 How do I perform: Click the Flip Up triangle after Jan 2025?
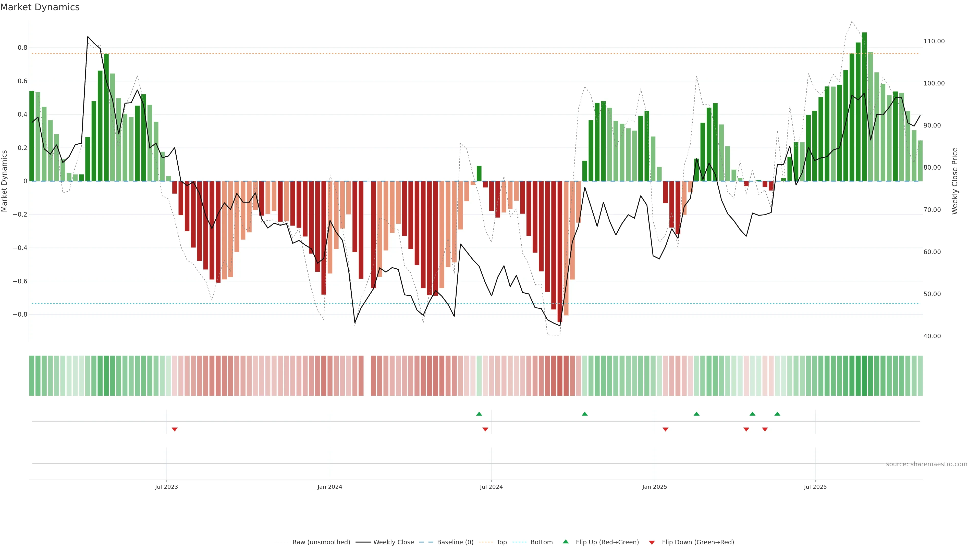[x=696, y=414]
